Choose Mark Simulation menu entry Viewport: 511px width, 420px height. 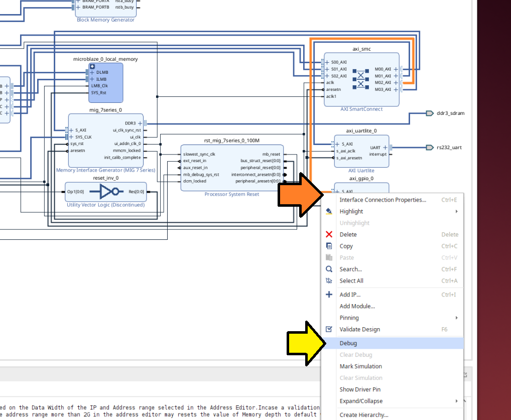360,366
